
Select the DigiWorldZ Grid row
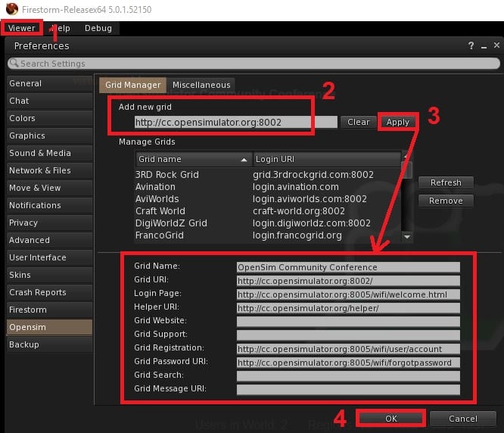pyautogui.click(x=268, y=223)
